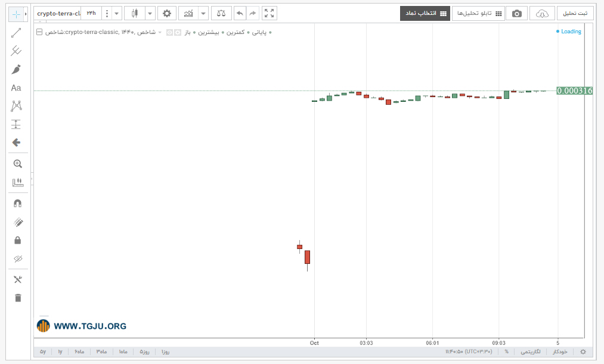This screenshot has height=364, width=604.
Task: Open the indicators panel
Action: tap(188, 14)
